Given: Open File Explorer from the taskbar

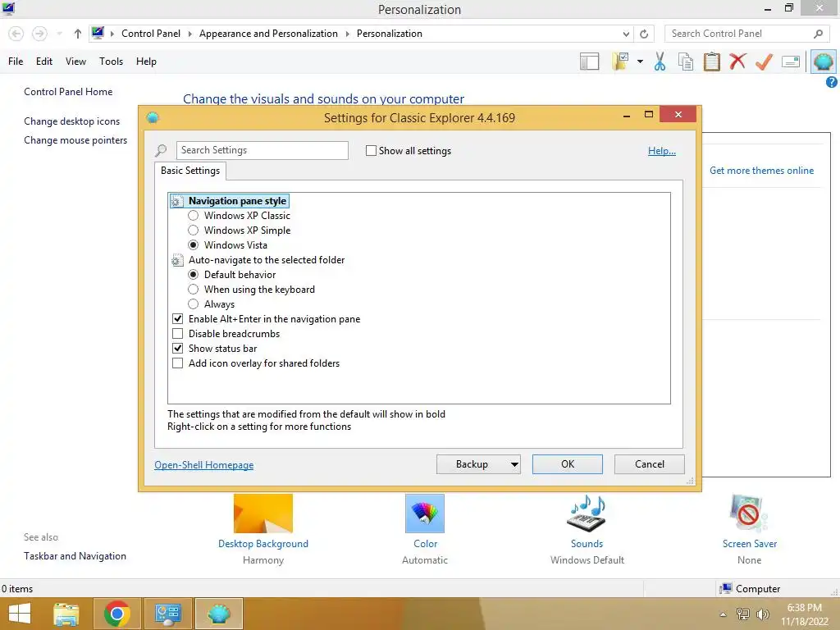Looking at the screenshot, I should point(66,614).
